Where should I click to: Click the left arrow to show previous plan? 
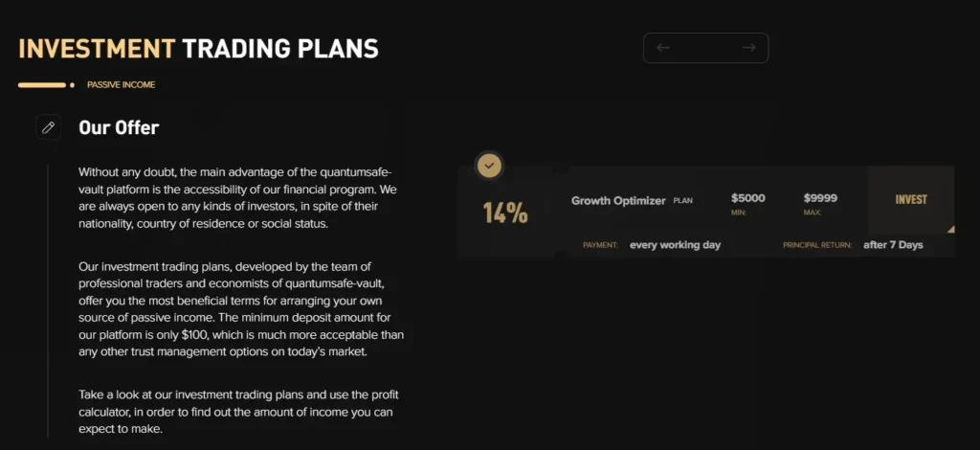pos(663,48)
